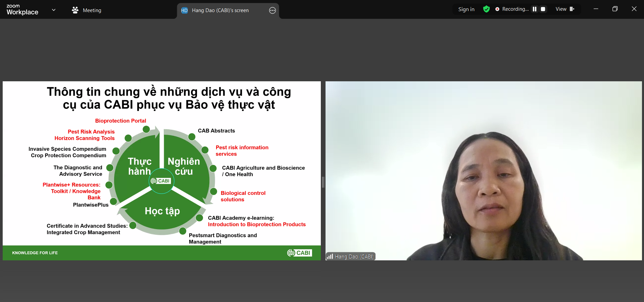Restore down the Zoom window
This screenshot has height=302, width=644.
(615, 9)
